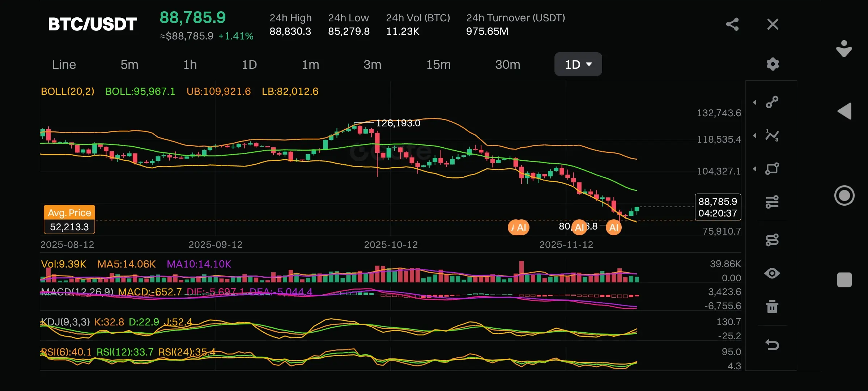Undo last drawing with return arrow
868x391 pixels.
(x=772, y=344)
